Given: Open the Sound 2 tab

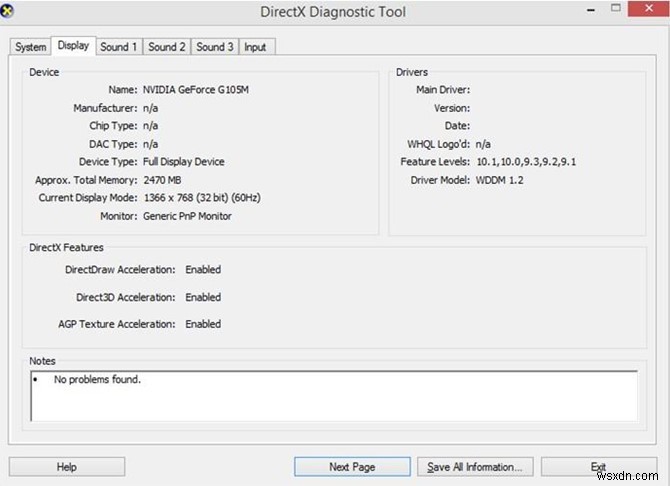Looking at the screenshot, I should click(x=167, y=47).
